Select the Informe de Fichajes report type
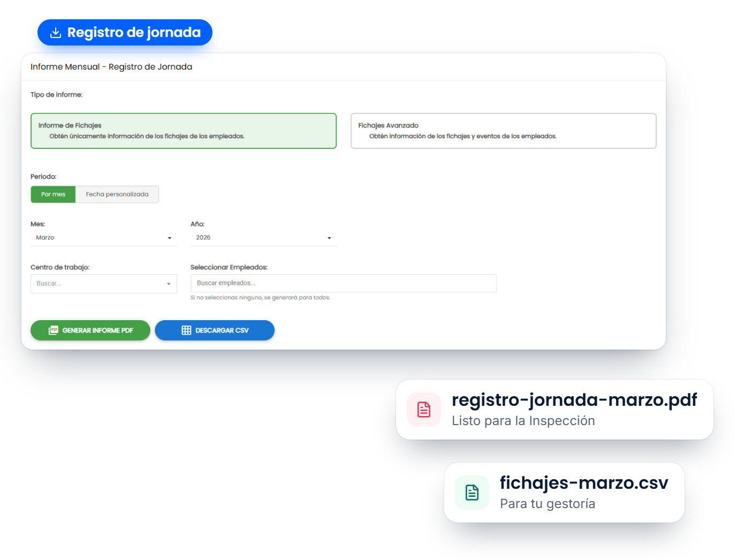 pyautogui.click(x=184, y=131)
